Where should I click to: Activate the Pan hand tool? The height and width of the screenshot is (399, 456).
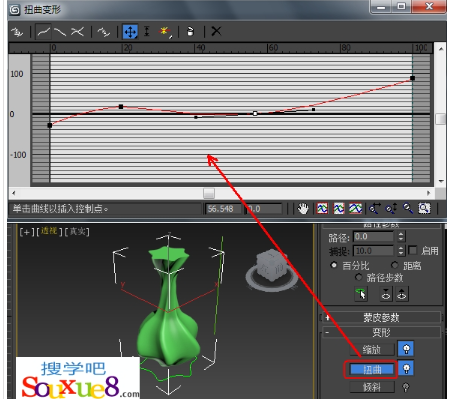click(303, 209)
